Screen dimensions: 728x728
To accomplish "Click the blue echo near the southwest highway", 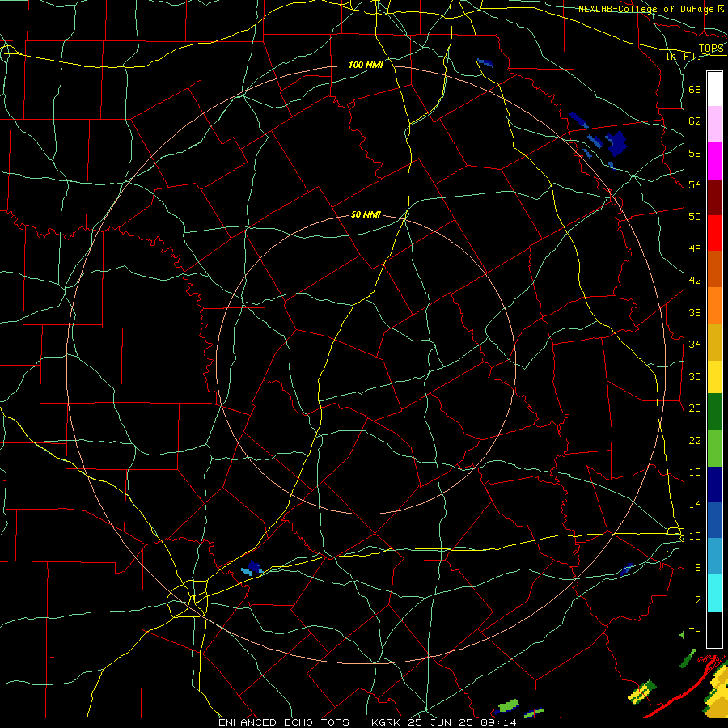I will coord(252,568).
